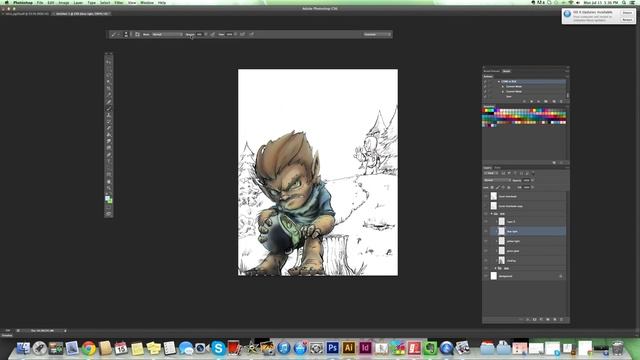The image size is (640, 360).
Task: Open the layer blend mode dropdown
Action: point(497,180)
